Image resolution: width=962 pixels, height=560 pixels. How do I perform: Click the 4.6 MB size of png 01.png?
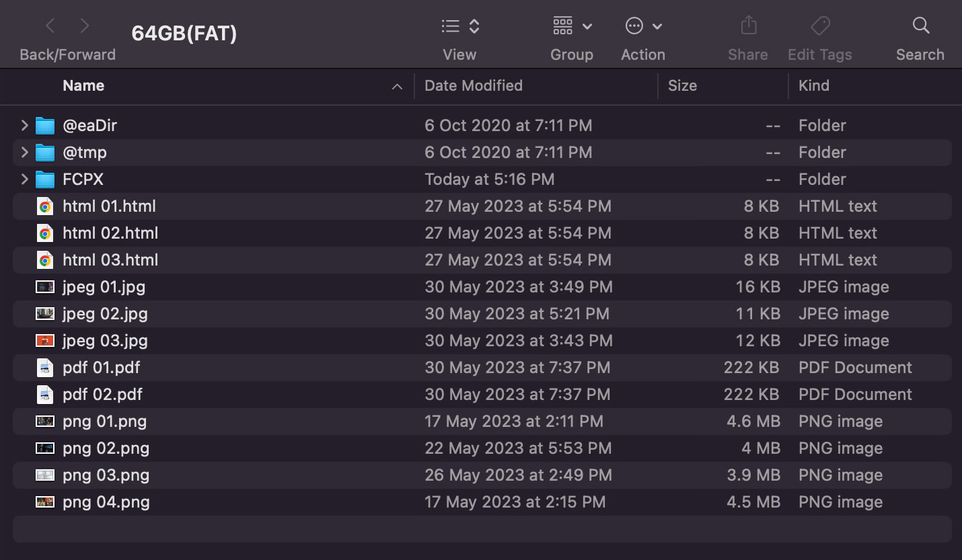[753, 422]
